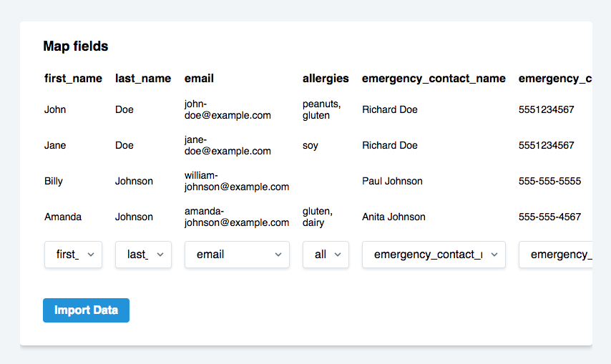Select the last_name column header

coord(143,79)
